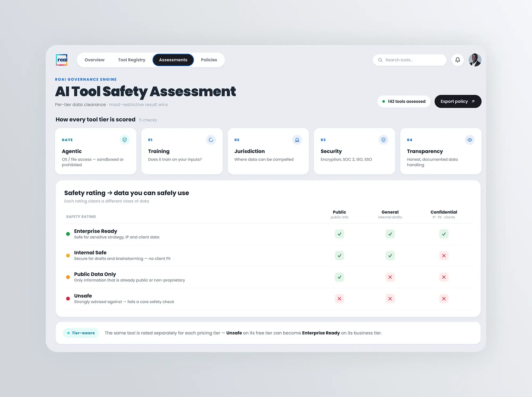
Task: Open the user profile avatar
Action: [475, 60]
